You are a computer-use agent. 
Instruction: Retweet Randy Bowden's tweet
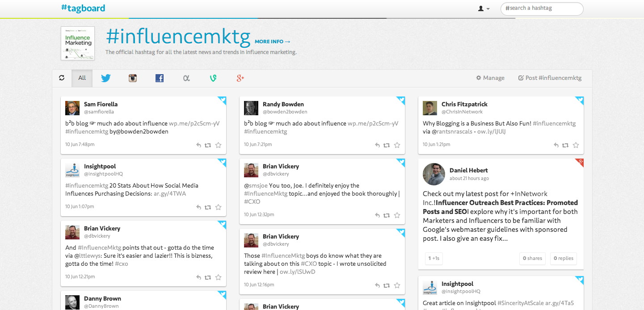pos(387,145)
